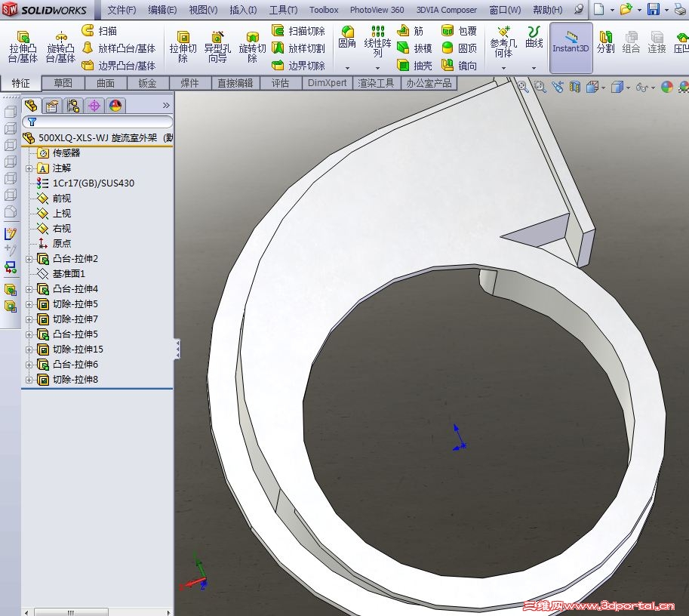
Task: Choose the Sweep tool (扫描)
Action: click(100, 31)
